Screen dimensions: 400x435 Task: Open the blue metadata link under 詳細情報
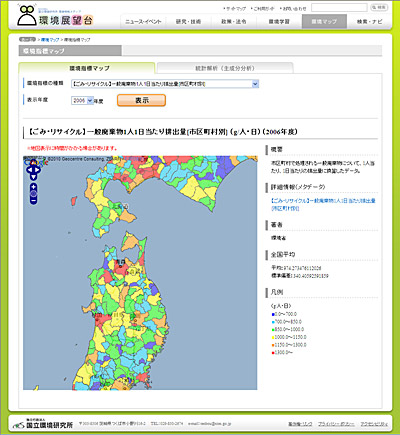(323, 204)
